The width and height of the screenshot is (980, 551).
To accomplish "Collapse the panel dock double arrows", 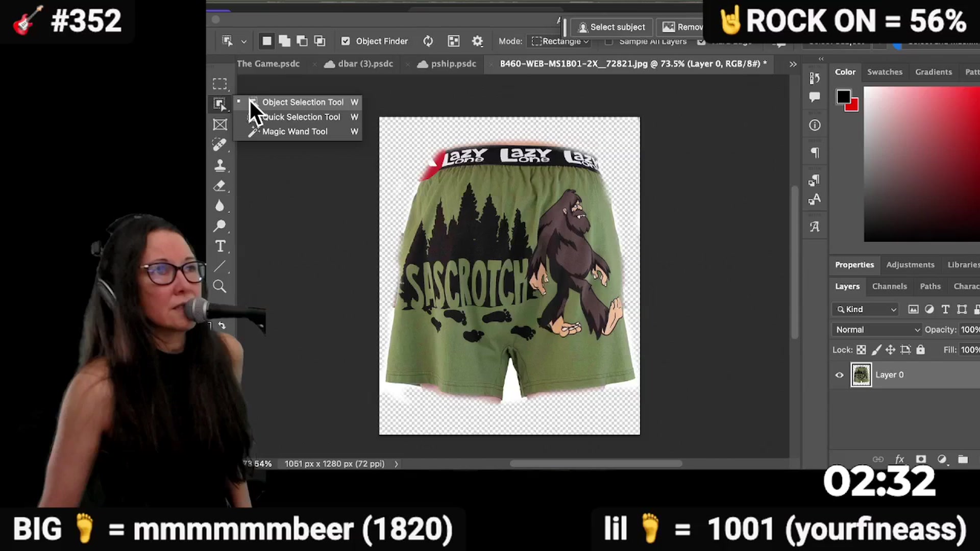I will point(821,59).
